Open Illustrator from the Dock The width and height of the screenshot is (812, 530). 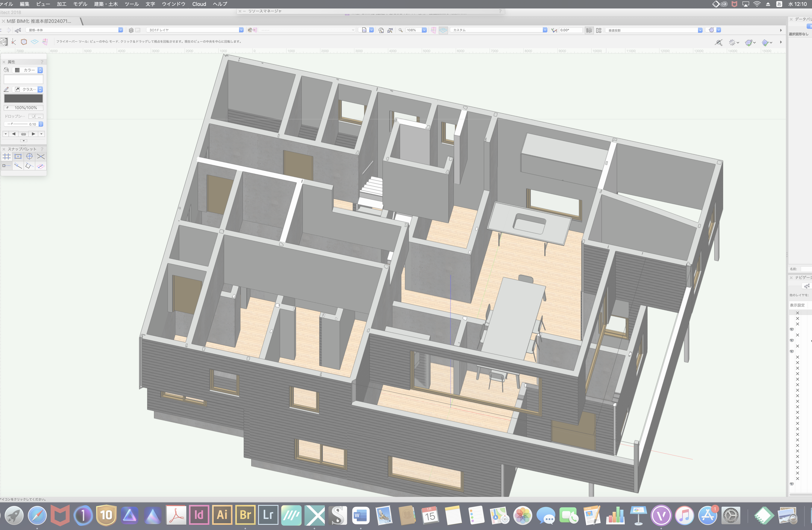222,515
